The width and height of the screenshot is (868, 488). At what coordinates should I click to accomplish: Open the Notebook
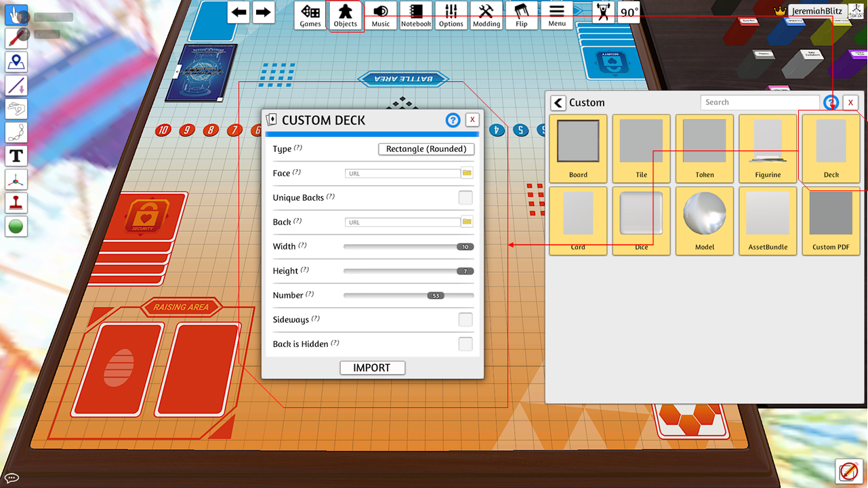coord(415,15)
